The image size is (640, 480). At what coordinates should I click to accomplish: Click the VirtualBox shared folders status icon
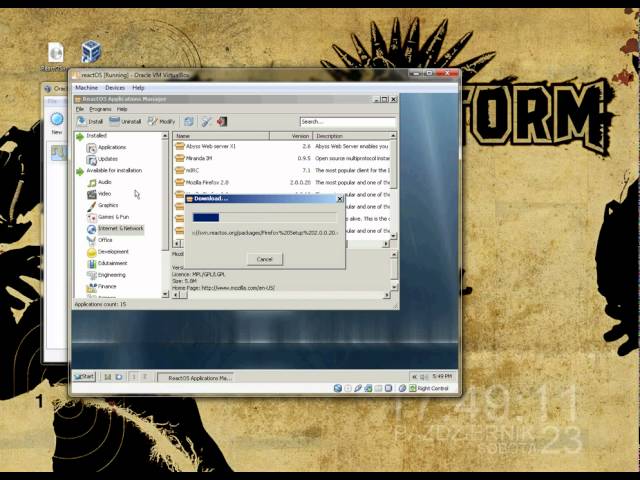[x=378, y=388]
